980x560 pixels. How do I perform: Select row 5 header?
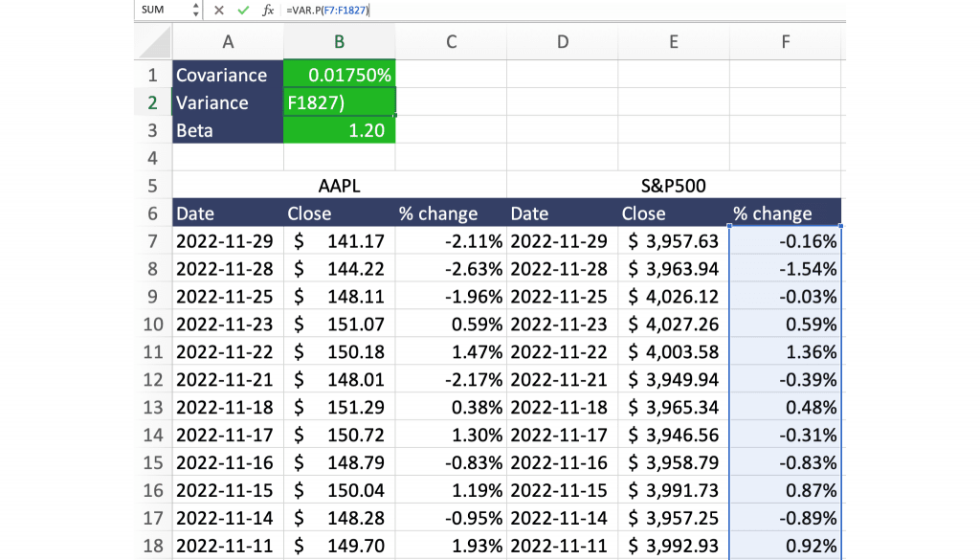[x=153, y=186]
